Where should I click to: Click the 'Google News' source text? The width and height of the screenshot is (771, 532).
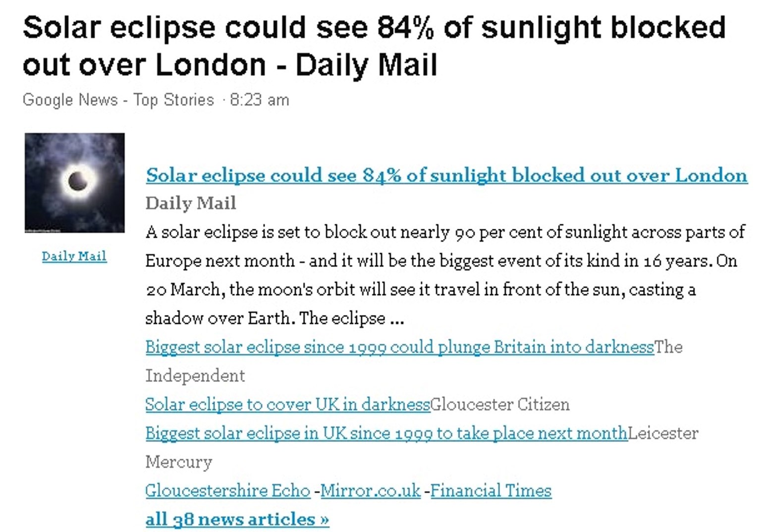[x=70, y=100]
